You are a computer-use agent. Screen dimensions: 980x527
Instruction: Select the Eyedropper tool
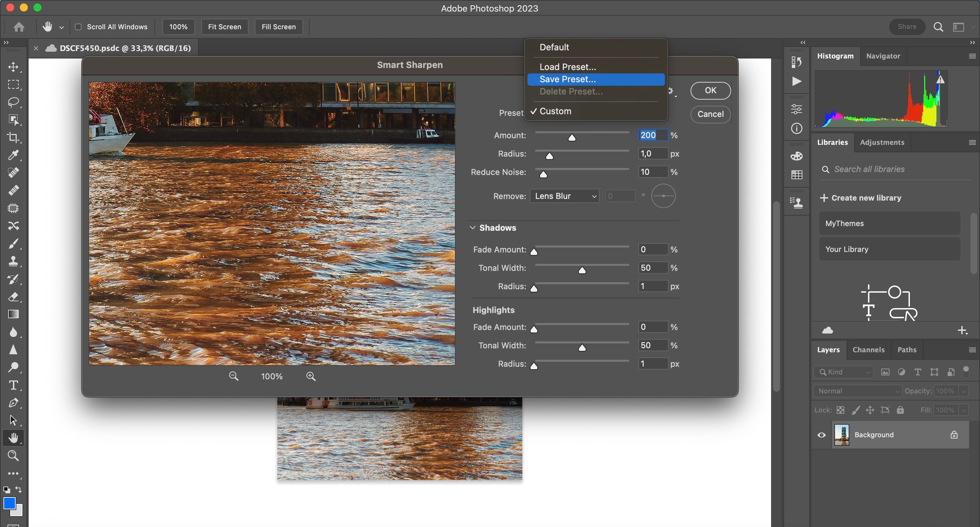pyautogui.click(x=13, y=155)
